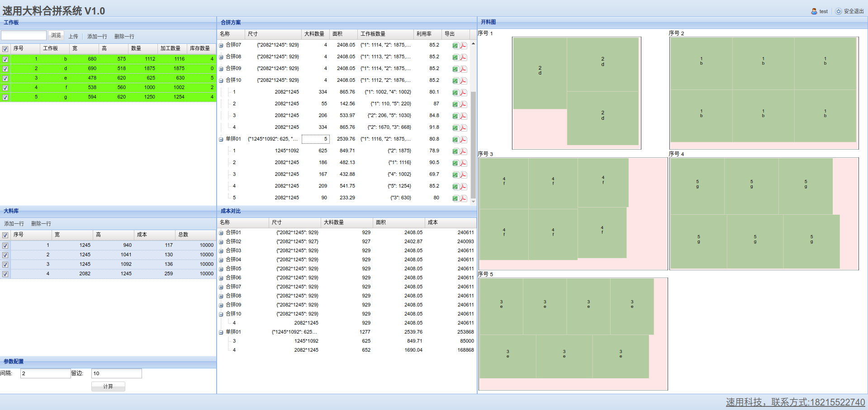Click 删除一行 in 工作板 toolbar
868x410 pixels.
(124, 36)
